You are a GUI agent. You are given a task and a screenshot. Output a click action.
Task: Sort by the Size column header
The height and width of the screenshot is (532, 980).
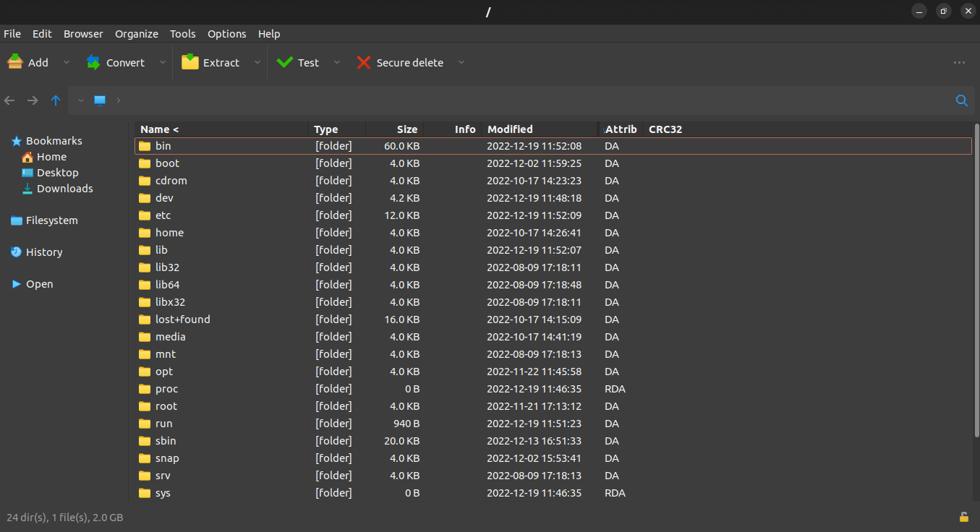406,129
